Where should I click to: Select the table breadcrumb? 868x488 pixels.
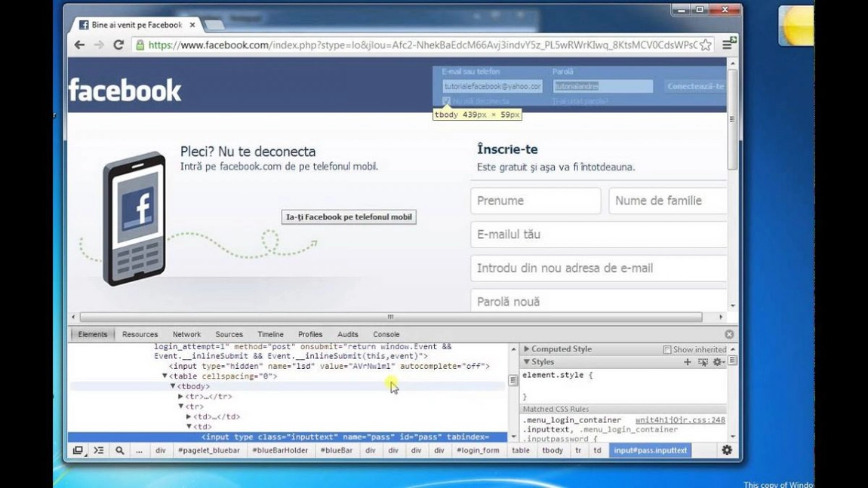(520, 450)
